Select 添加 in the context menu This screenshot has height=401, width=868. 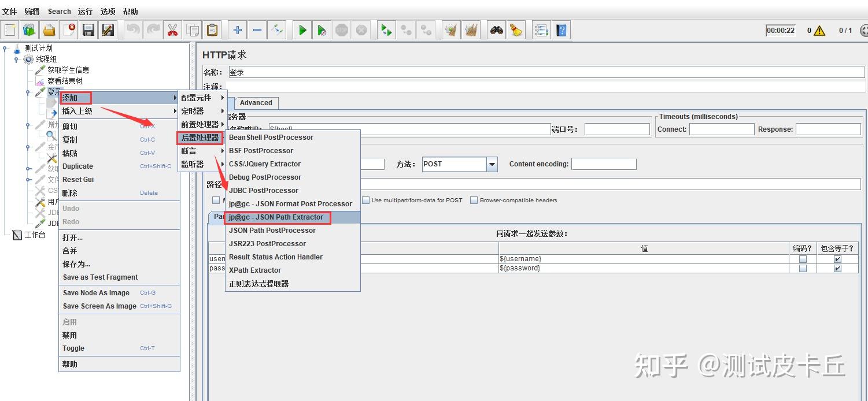[x=119, y=98]
